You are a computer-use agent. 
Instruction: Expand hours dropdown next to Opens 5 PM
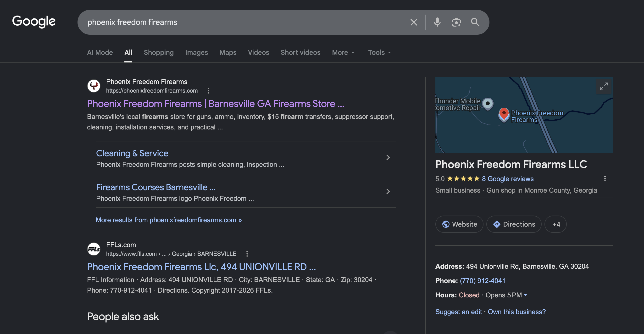coord(525,295)
